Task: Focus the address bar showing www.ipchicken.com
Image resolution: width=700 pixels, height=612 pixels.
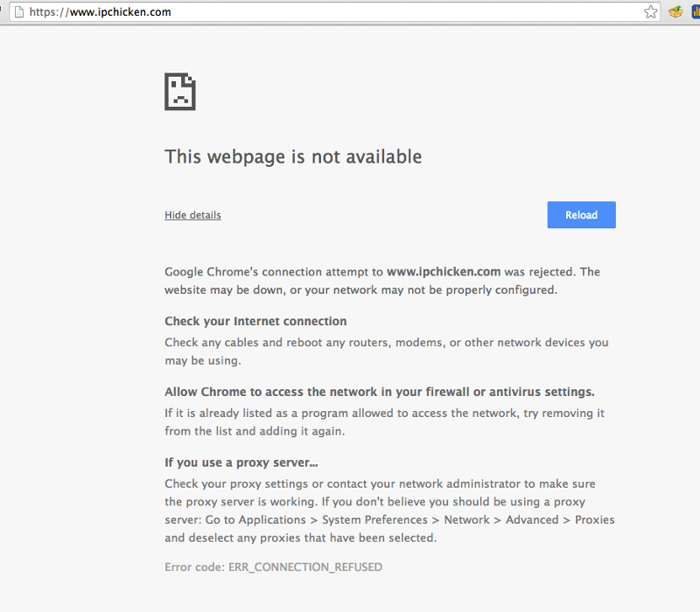Action: pyautogui.click(x=334, y=12)
